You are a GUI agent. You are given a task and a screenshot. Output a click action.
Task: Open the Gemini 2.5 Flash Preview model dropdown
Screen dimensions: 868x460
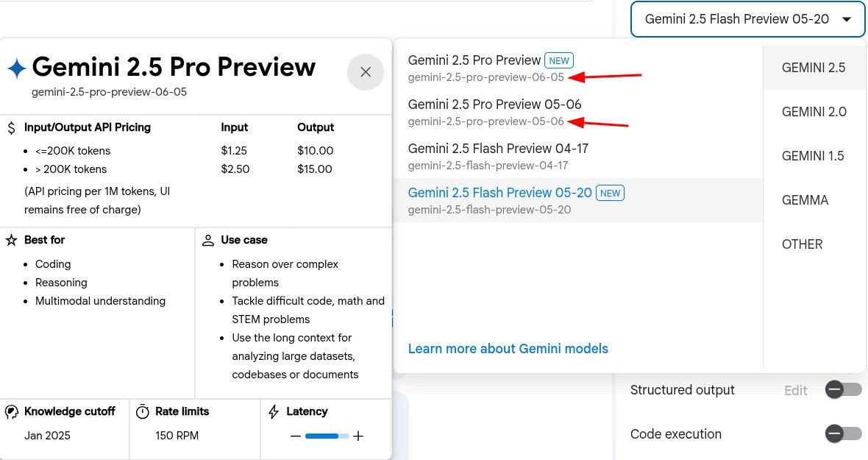[x=747, y=20]
